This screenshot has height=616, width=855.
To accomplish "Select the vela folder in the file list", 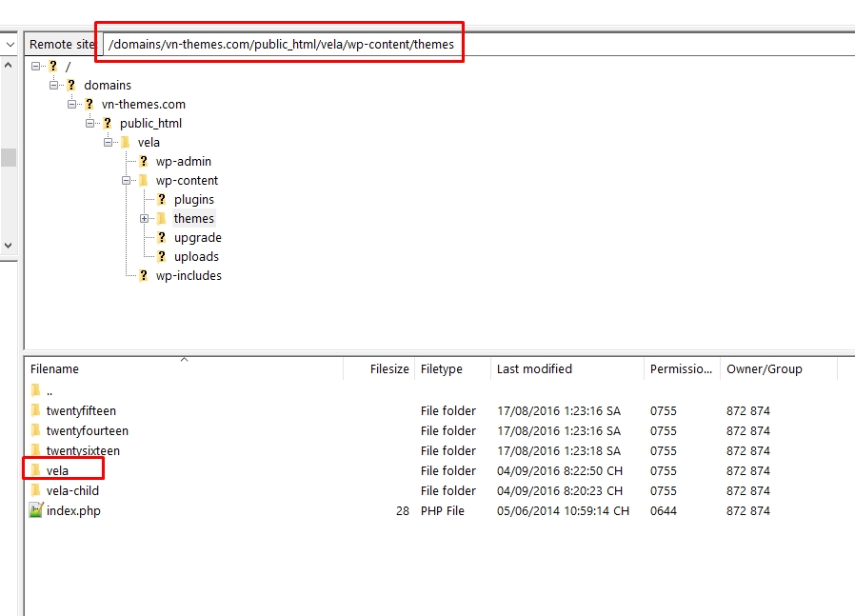I will tap(59, 470).
